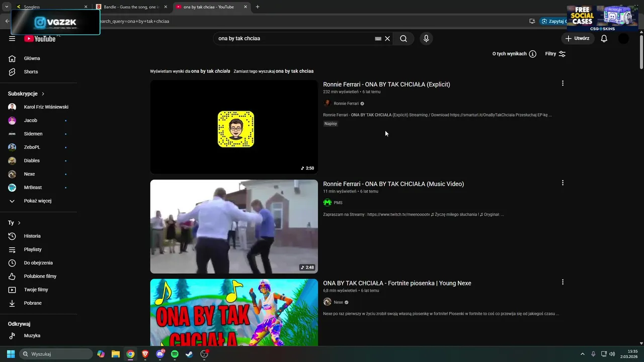Viewport: 644px width, 362px height.
Task: Open options for Fortnite piosenka video
Action: pos(562,282)
